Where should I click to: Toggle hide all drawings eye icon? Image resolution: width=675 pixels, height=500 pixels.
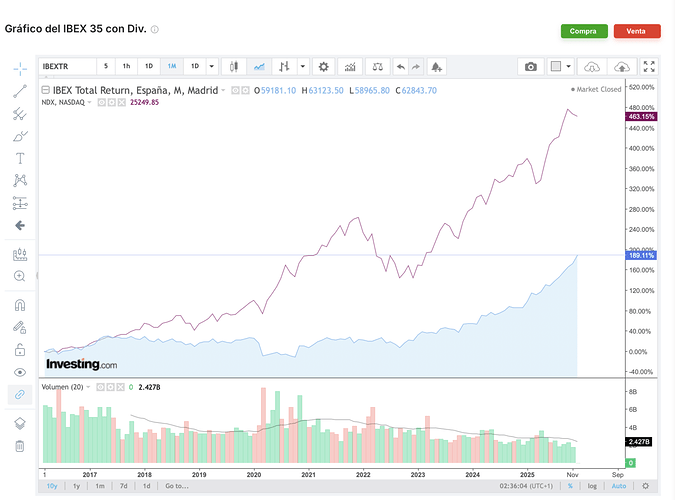pyautogui.click(x=20, y=372)
